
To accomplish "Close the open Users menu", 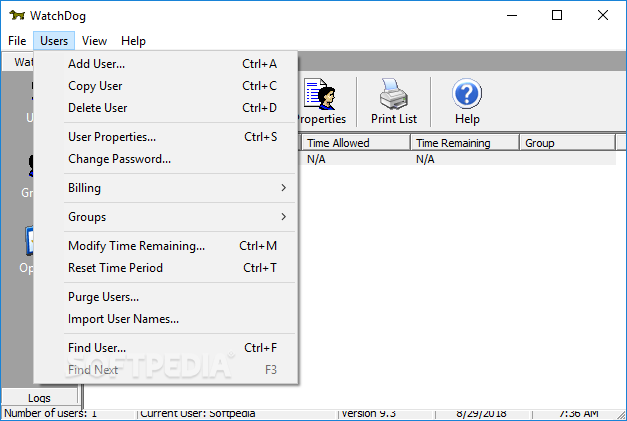I will click(x=54, y=41).
